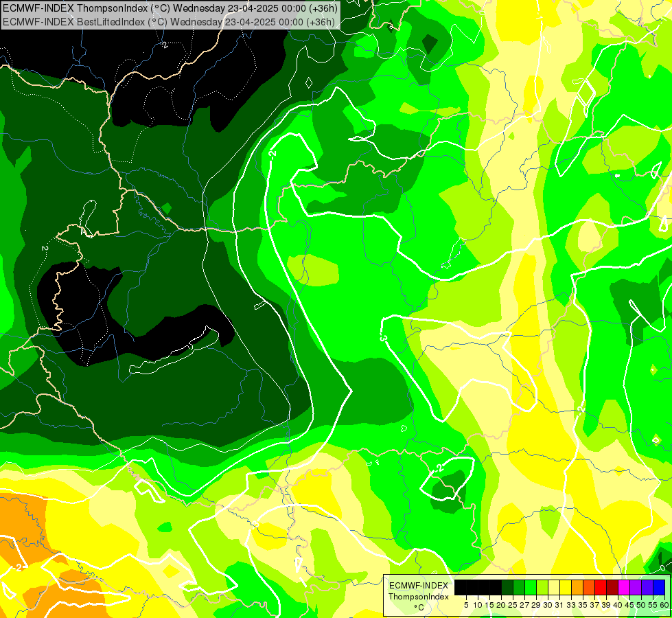
Task: Click legend scale value 60
Action: click(x=664, y=605)
